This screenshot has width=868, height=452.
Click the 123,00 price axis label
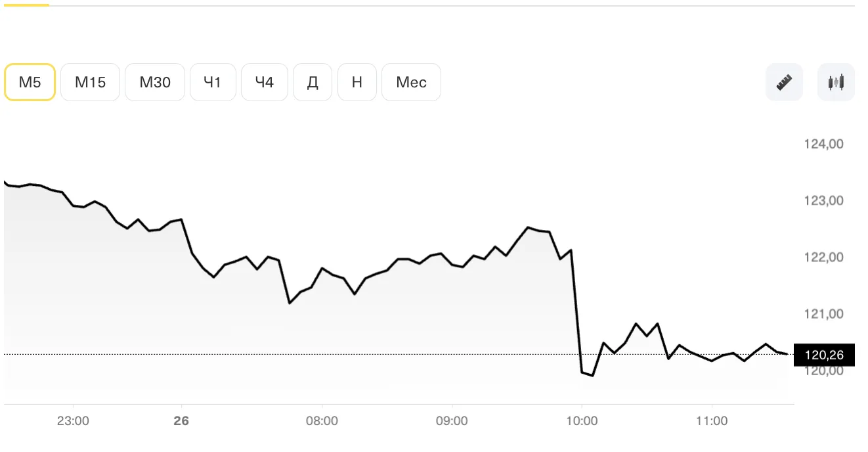click(x=823, y=200)
